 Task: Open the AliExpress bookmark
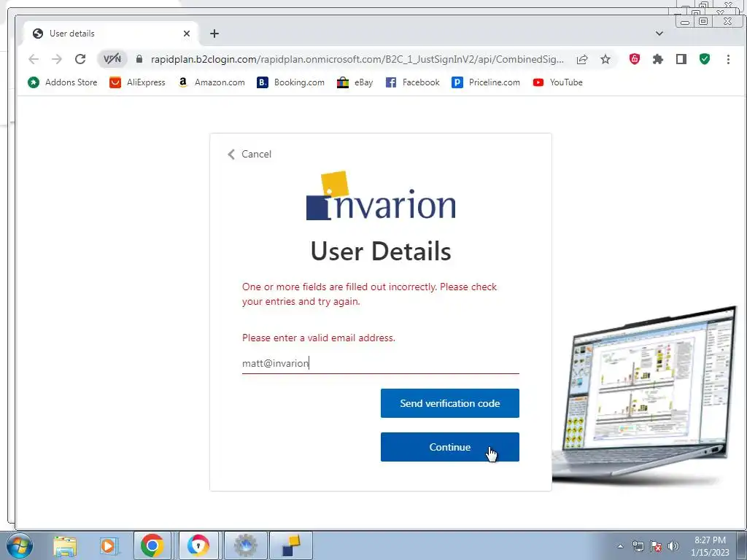(x=137, y=82)
